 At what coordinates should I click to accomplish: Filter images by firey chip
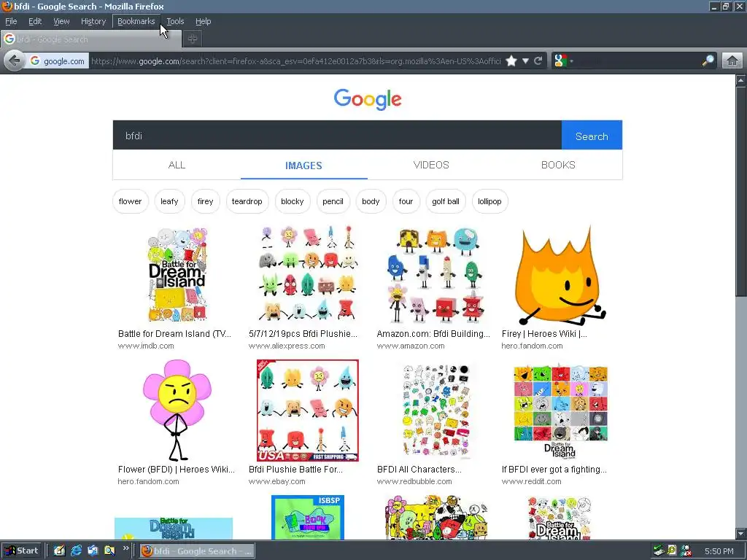[x=205, y=201]
